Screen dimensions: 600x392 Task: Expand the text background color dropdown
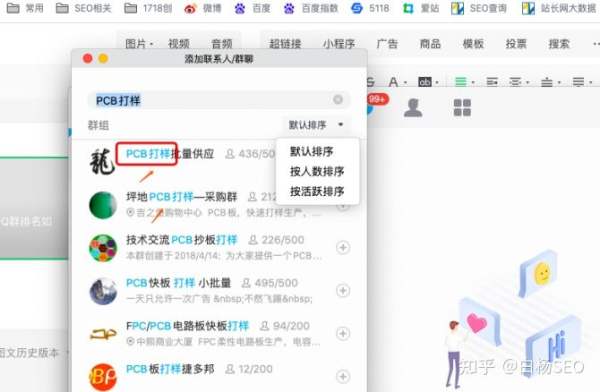click(x=437, y=82)
